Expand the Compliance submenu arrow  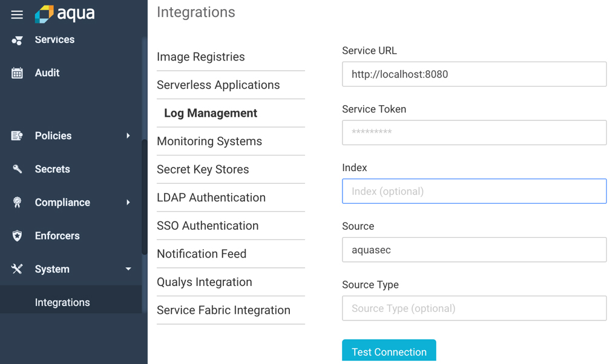tap(128, 202)
